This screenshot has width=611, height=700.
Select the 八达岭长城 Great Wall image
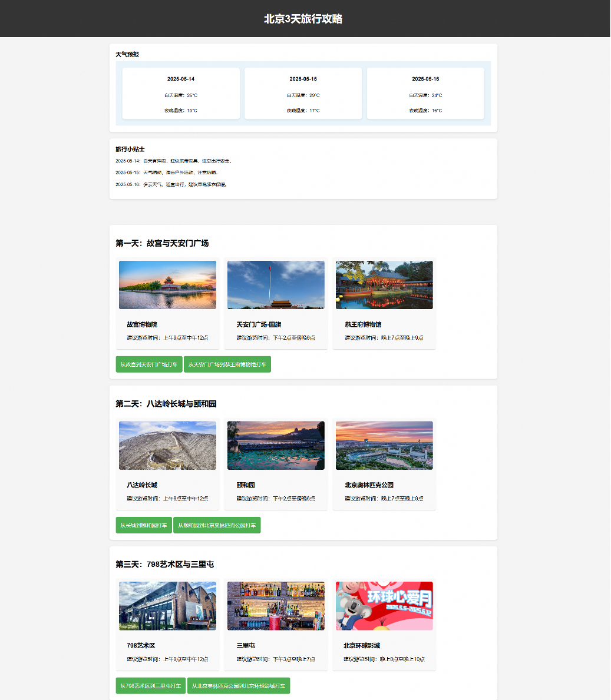[x=167, y=446]
